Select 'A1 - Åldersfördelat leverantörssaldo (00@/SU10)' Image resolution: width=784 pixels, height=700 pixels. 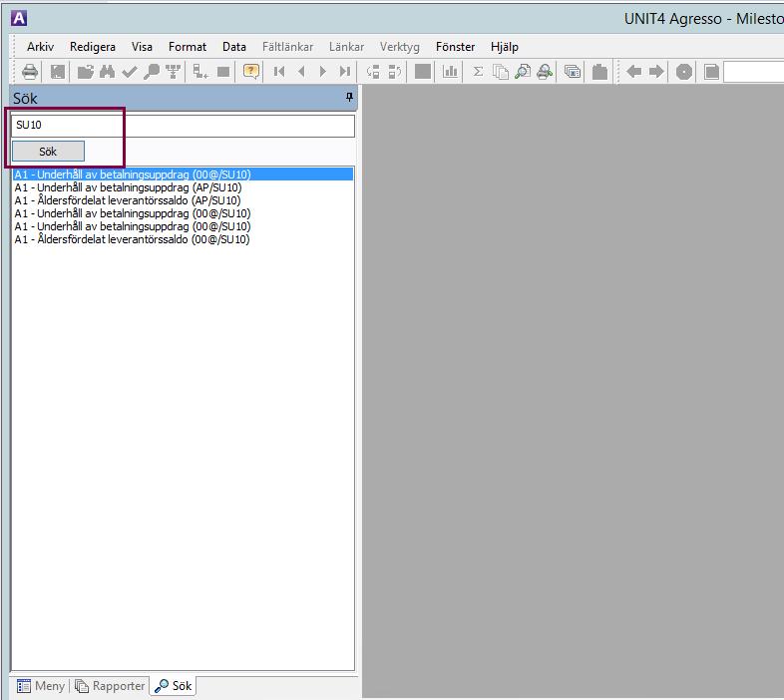tap(132, 239)
